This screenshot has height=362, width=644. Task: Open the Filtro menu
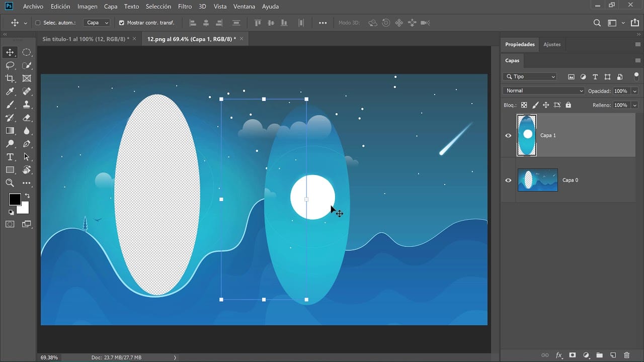coord(185,7)
